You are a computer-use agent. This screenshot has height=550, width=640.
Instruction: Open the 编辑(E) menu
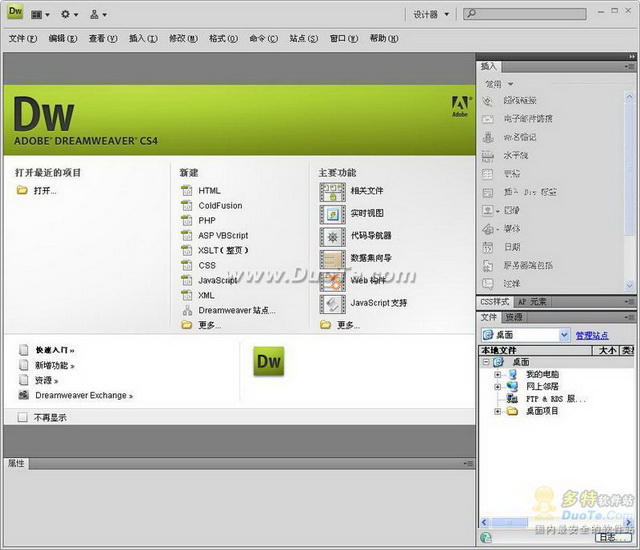coord(63,38)
